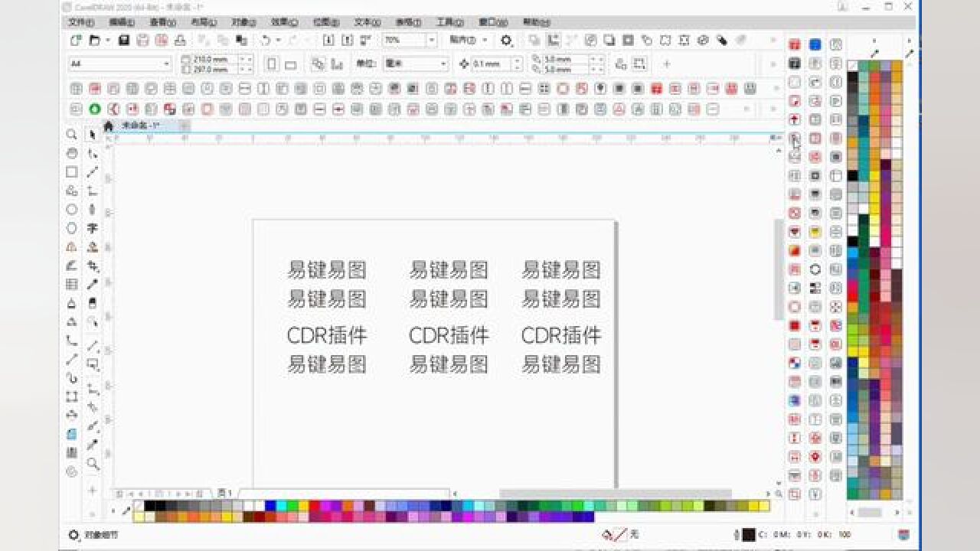Click the red icon atop the right plugin panel

pyautogui.click(x=795, y=45)
